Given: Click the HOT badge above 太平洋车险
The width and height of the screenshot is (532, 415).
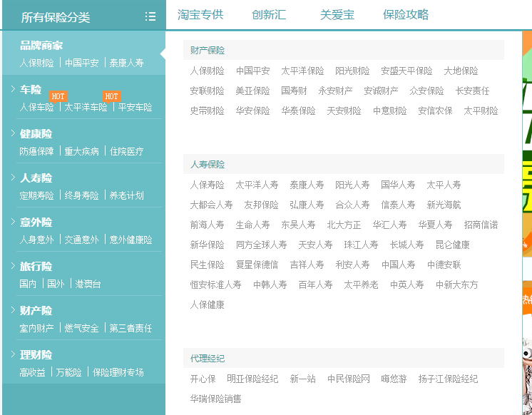Looking at the screenshot, I should click(111, 96).
